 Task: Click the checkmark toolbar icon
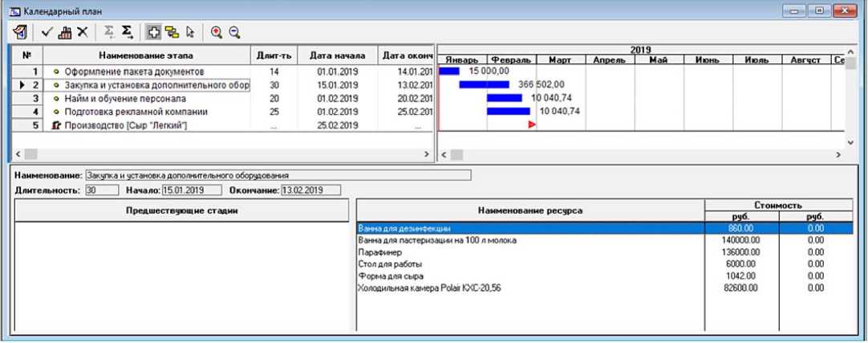[x=47, y=32]
